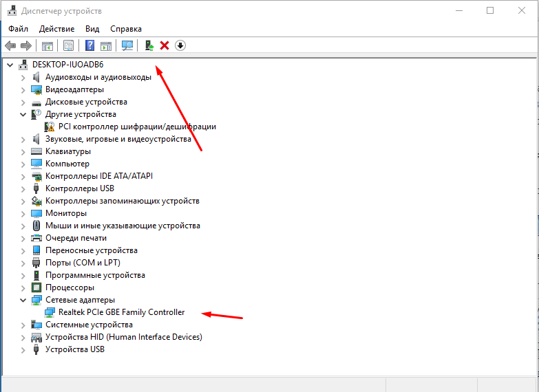
Task: Collapse the Сетевые адаптеры category
Action: pos(23,300)
